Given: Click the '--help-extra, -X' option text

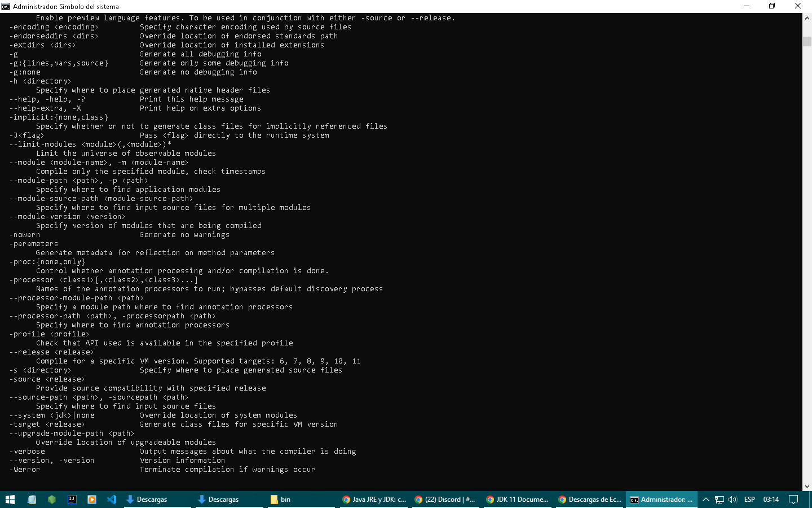Looking at the screenshot, I should coord(45,108).
